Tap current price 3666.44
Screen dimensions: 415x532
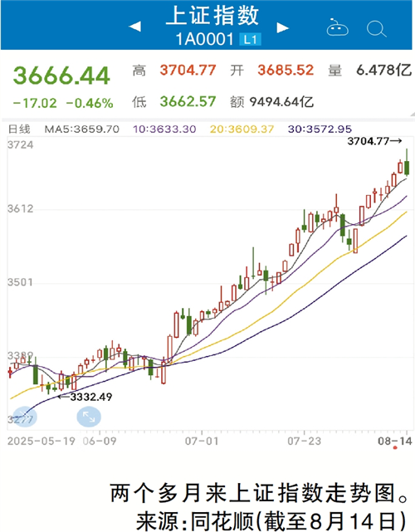pyautogui.click(x=61, y=76)
